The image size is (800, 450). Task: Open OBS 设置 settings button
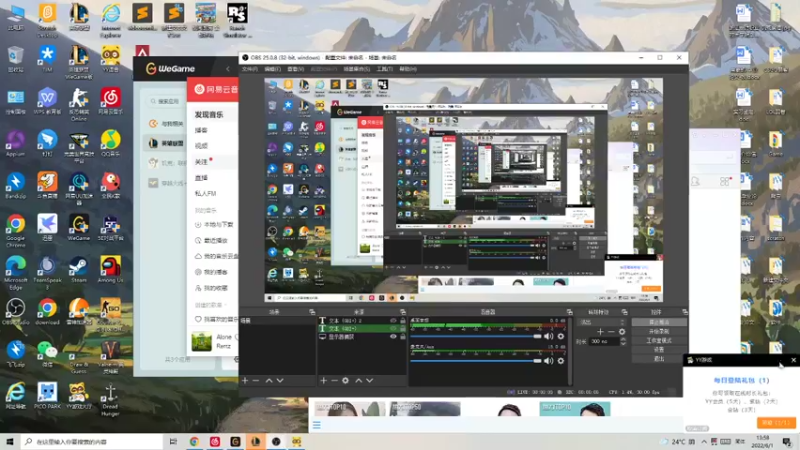coord(659,349)
